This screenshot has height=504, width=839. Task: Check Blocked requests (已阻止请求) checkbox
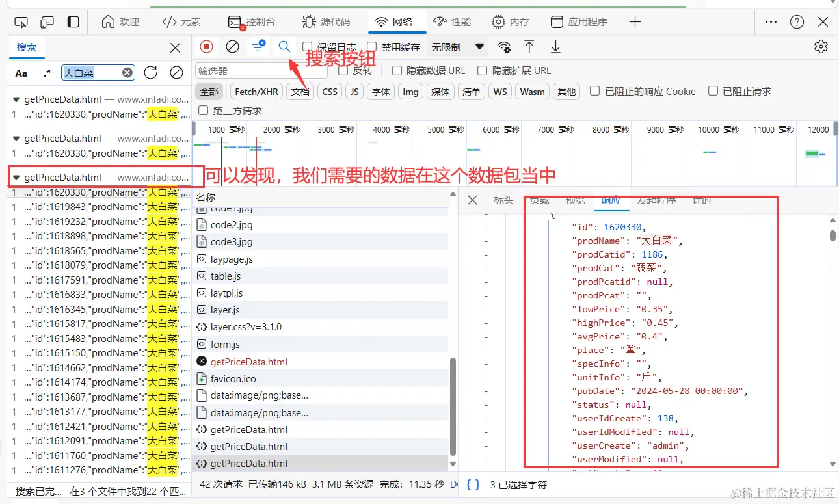pyautogui.click(x=713, y=91)
